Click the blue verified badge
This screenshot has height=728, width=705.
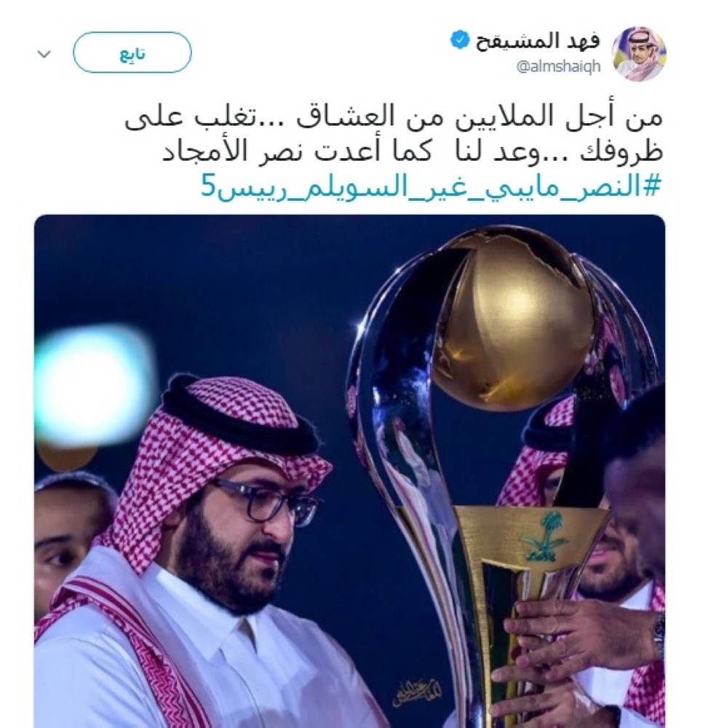(460, 41)
